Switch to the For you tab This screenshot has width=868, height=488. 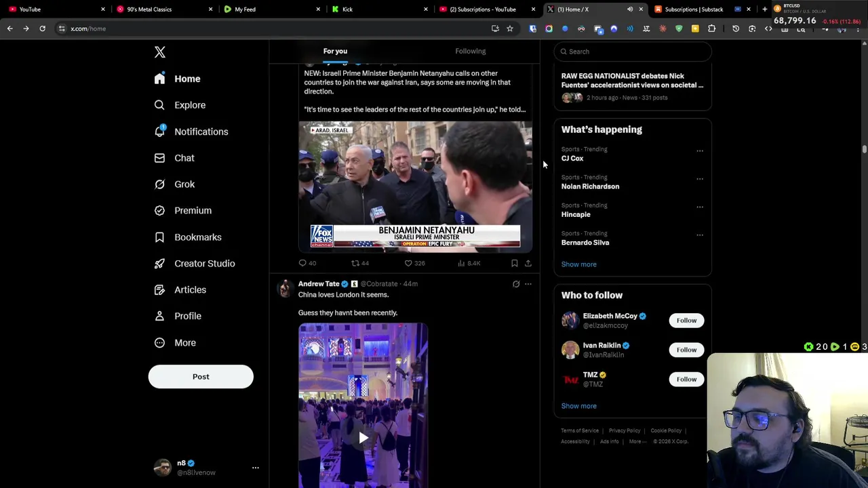coord(335,51)
